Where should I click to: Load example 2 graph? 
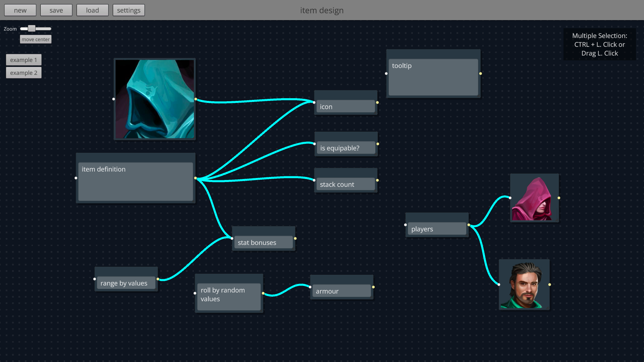(x=23, y=73)
